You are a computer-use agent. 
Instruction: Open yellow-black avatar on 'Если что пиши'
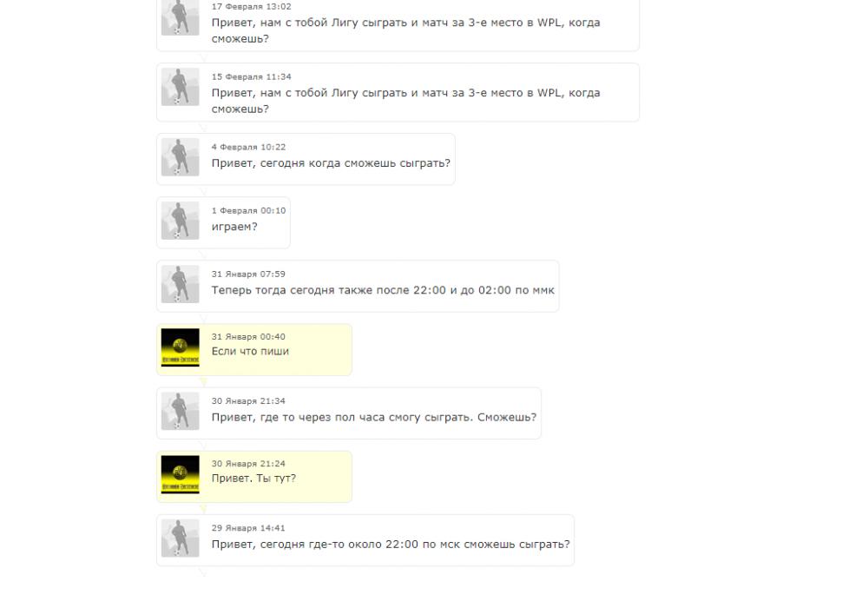pyautogui.click(x=180, y=347)
